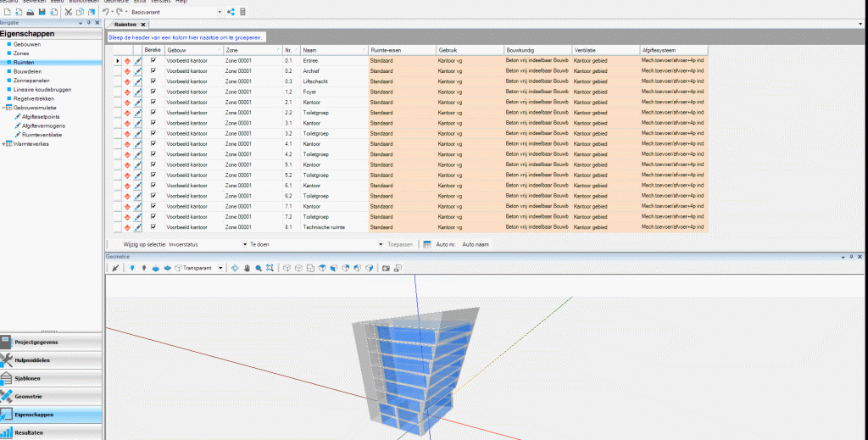Activate the orbit/rotate view tool
868x440 pixels.
235,268
